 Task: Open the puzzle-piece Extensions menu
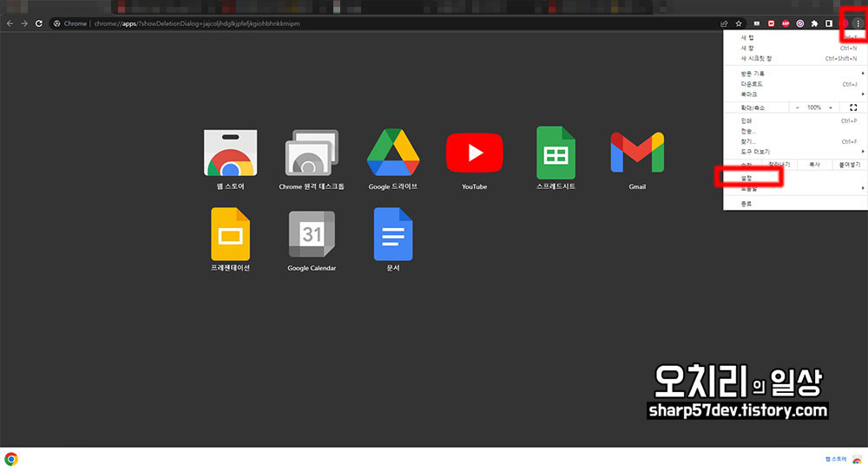click(814, 23)
